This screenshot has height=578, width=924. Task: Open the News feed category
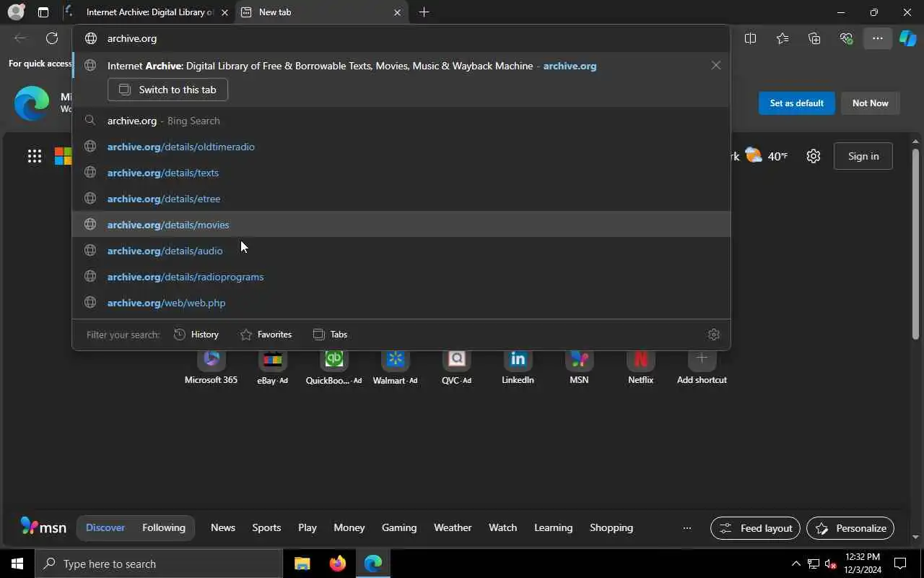tap(223, 527)
